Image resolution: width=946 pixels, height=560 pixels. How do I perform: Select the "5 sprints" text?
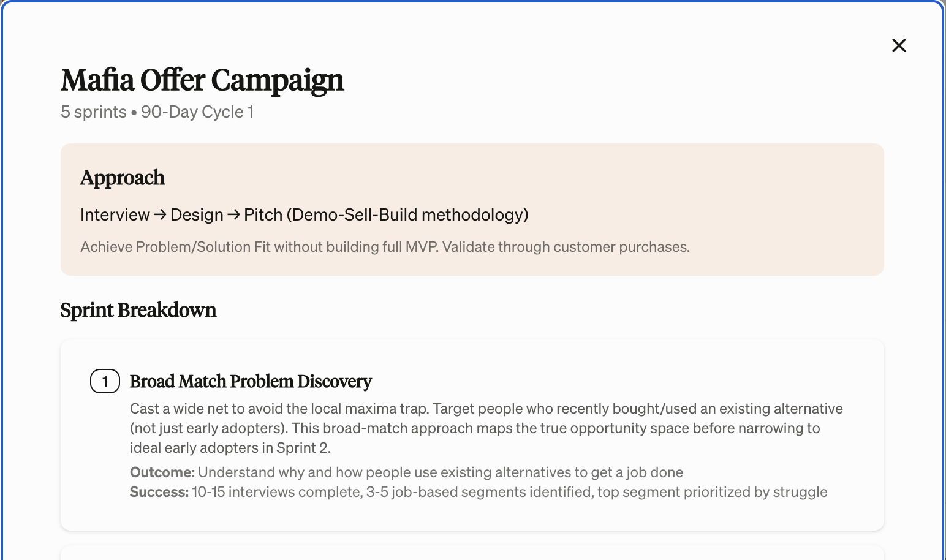pos(94,112)
